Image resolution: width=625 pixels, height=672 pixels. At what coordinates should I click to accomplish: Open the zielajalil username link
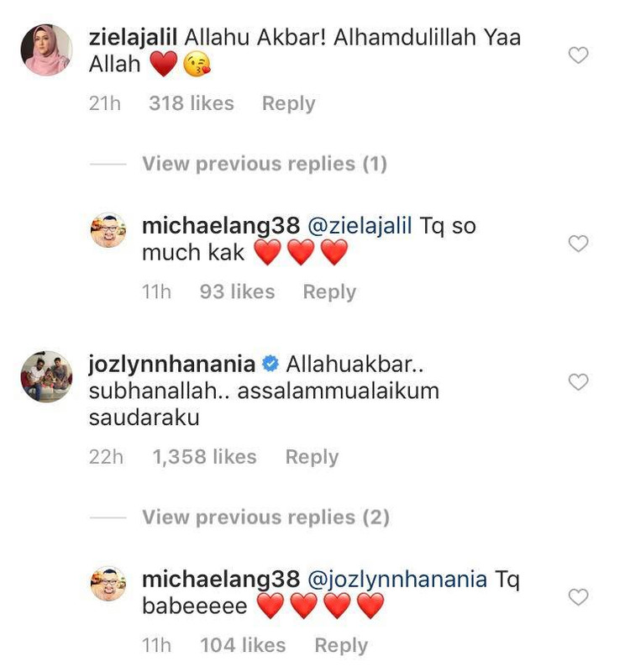[133, 37]
